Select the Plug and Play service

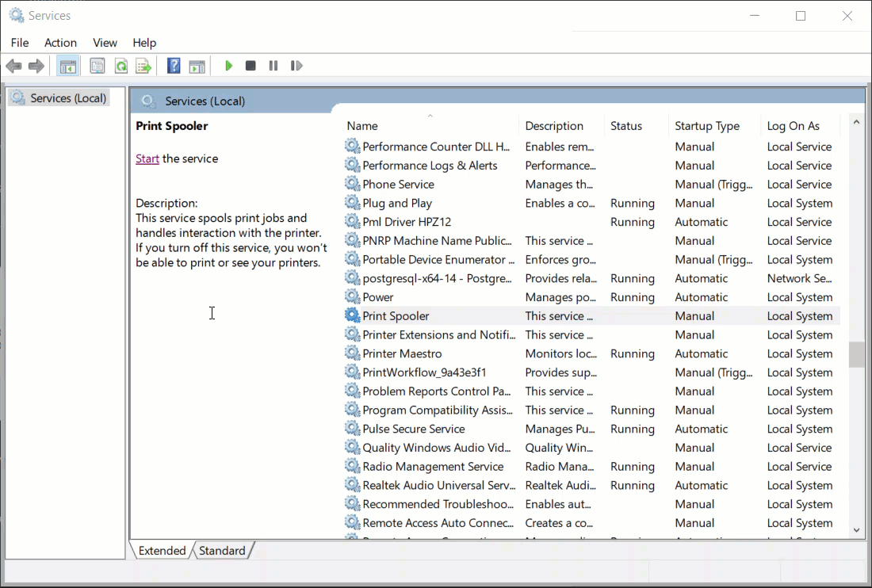click(x=591, y=203)
